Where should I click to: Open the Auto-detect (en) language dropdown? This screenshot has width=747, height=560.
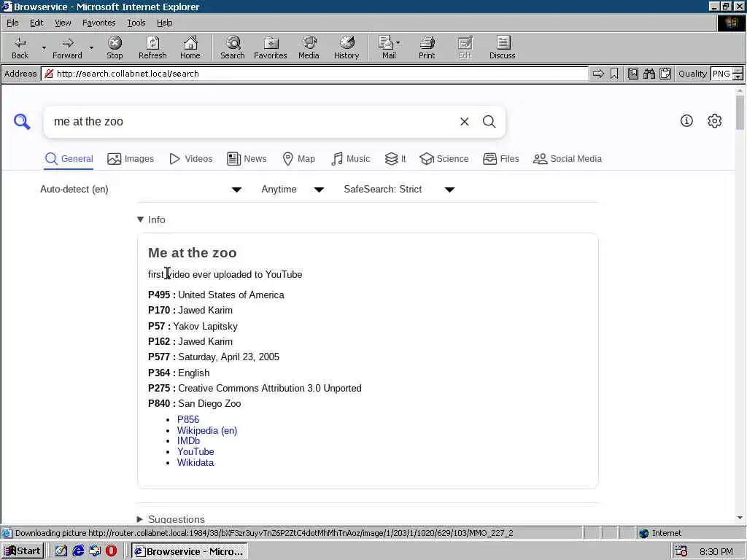pos(141,190)
